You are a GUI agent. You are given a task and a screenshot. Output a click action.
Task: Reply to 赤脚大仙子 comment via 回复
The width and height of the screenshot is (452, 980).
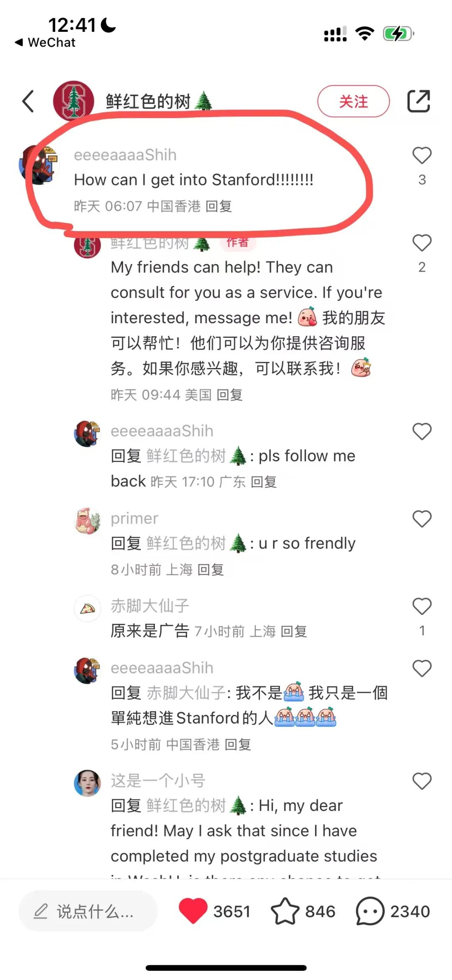[x=294, y=631]
